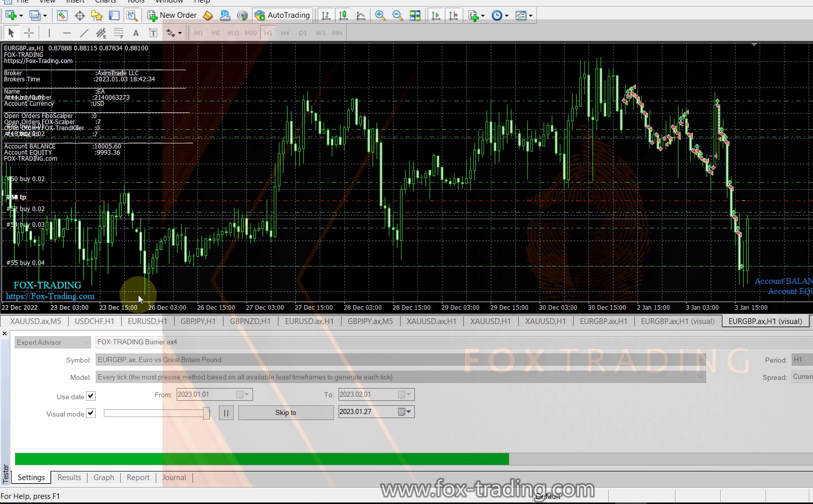This screenshot has width=813, height=504.
Task: Open the XAUUSD.ax,M5 chart tab
Action: tap(35, 321)
